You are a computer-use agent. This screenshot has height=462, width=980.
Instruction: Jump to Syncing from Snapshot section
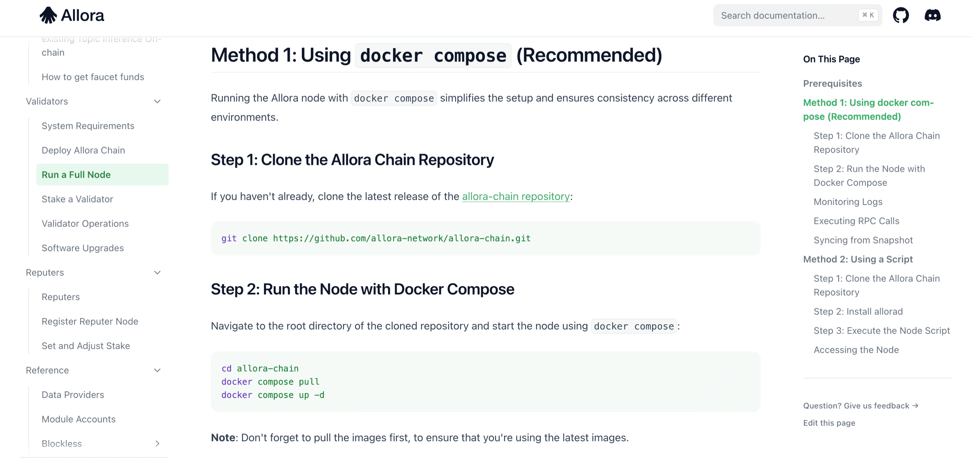tap(863, 240)
